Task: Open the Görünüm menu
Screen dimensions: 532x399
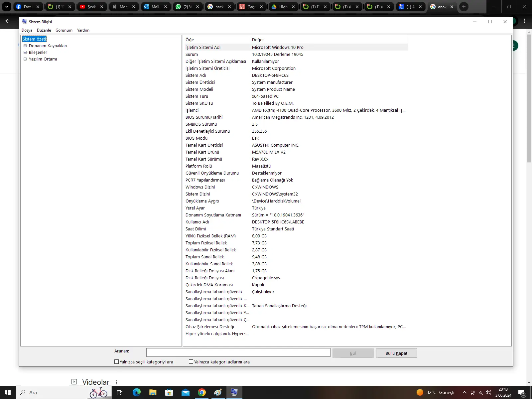Action: [64, 30]
